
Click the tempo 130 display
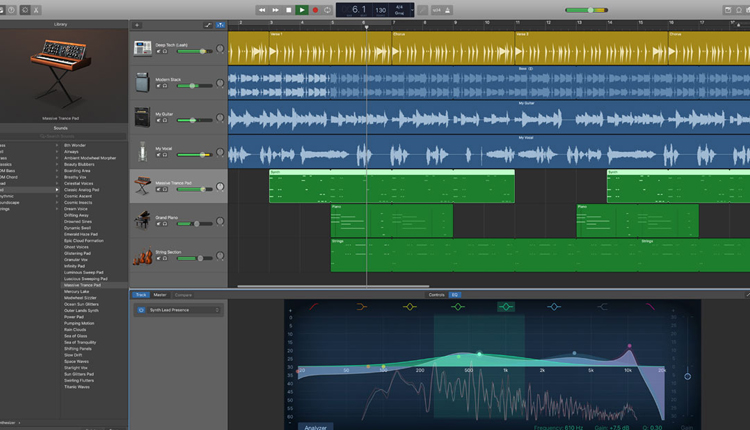click(381, 10)
